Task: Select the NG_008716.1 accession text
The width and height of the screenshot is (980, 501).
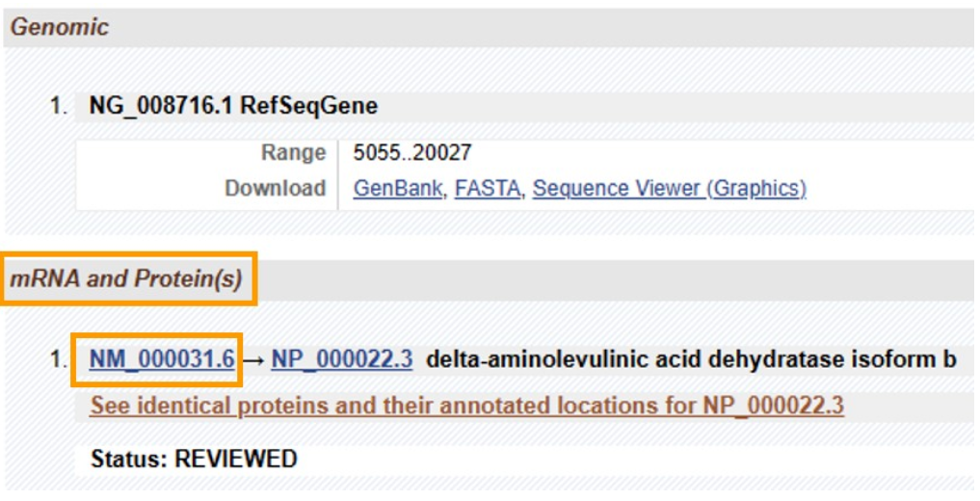Action: click(x=161, y=106)
